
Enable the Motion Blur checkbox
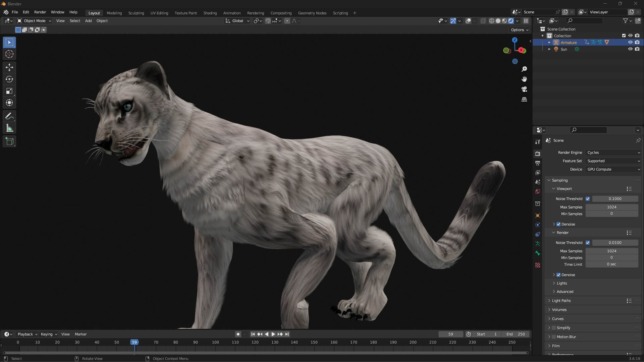pos(554,337)
